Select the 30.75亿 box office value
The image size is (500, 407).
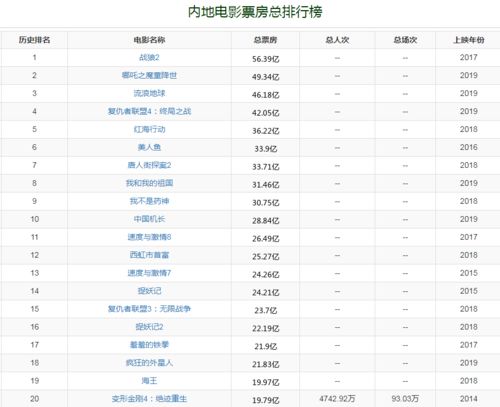pyautogui.click(x=265, y=203)
